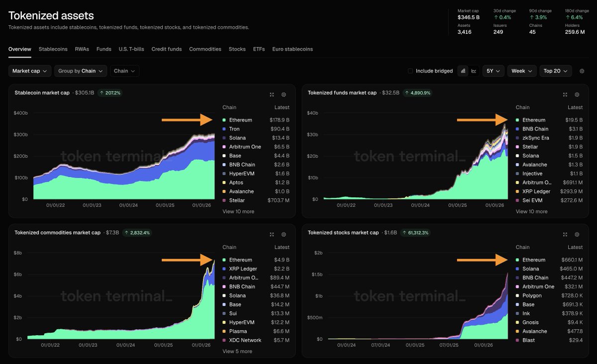Toggle Tron swatch in Stablecoin legend
597x364 pixels.
click(x=224, y=129)
